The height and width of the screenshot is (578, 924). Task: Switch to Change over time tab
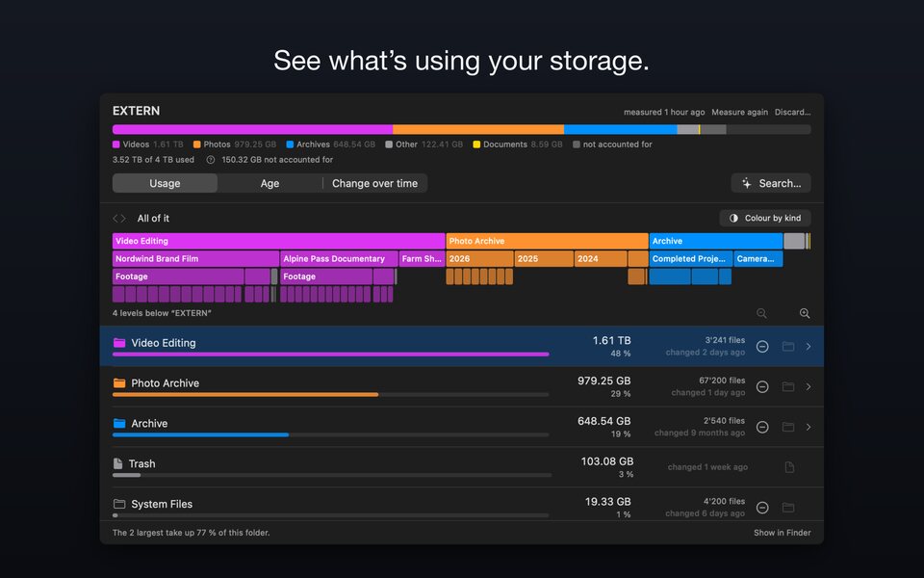coord(374,183)
